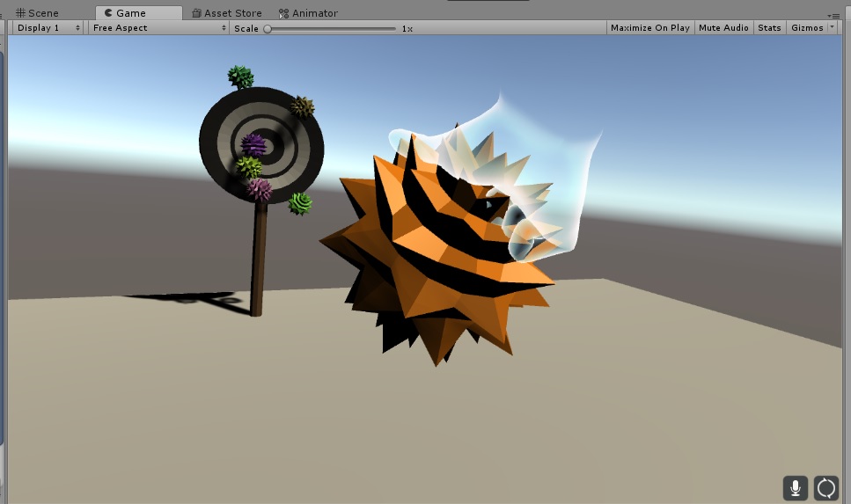Select the Game tab
This screenshot has height=504, width=851.
click(x=130, y=13)
